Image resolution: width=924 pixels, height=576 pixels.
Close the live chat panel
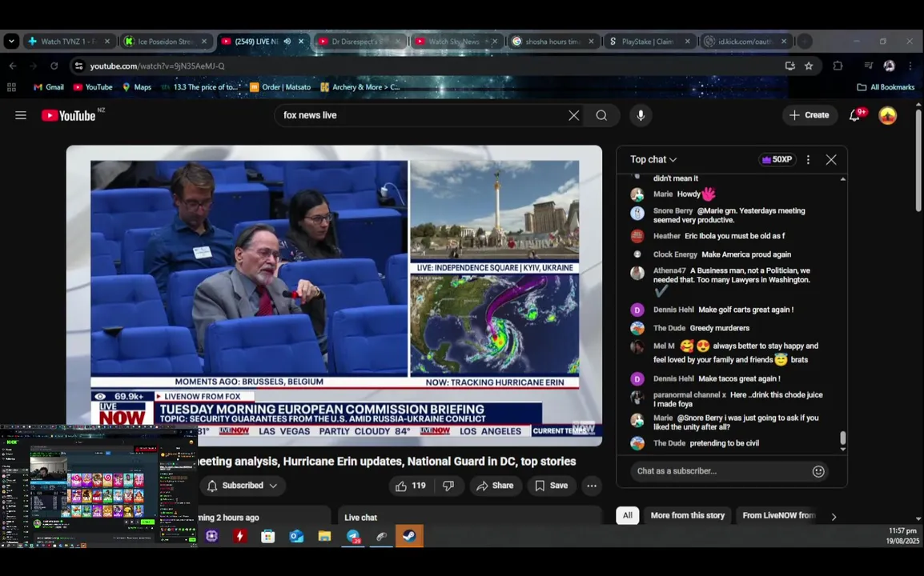click(x=831, y=160)
